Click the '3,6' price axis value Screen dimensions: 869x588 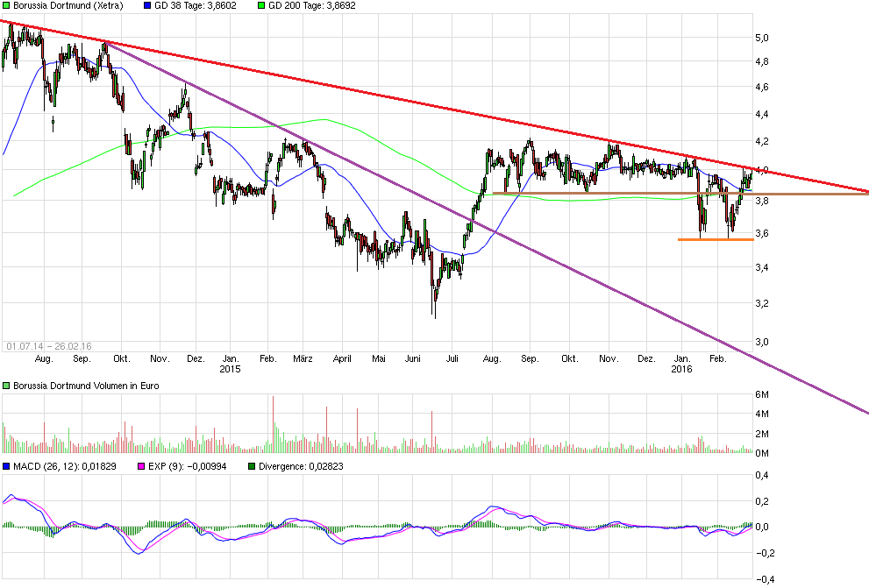[x=761, y=233]
